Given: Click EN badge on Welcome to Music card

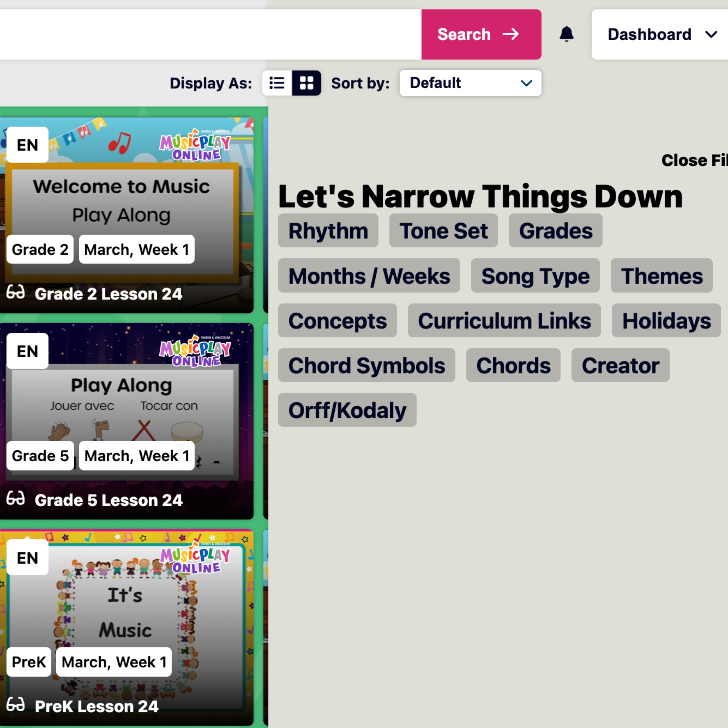Looking at the screenshot, I should pyautogui.click(x=28, y=145).
